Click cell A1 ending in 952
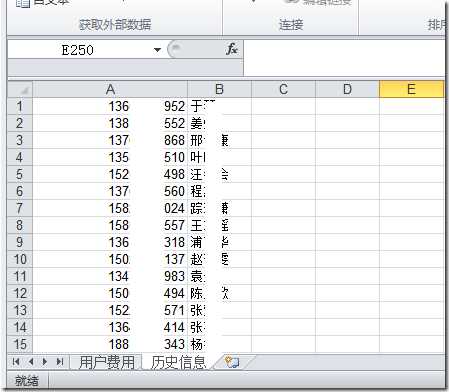Viewport: 449px width, 392px height. tap(110, 106)
